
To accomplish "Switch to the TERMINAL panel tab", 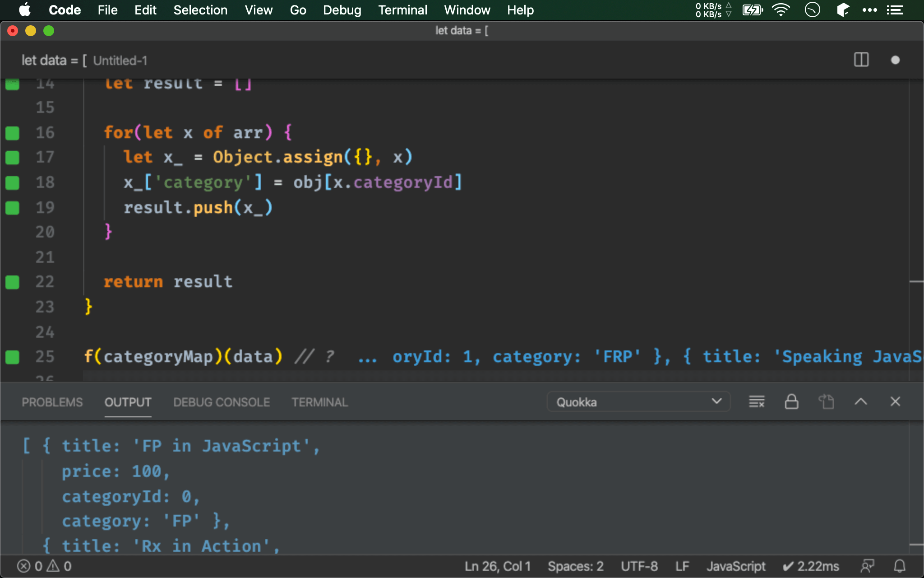I will pos(319,402).
